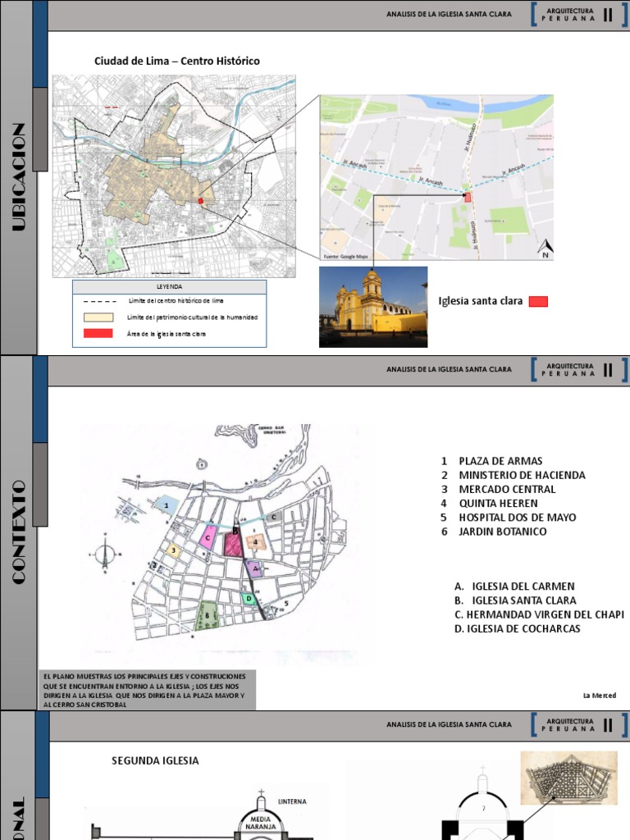
Task: Click the green garden block labeled 6
Action: pyautogui.click(x=208, y=615)
